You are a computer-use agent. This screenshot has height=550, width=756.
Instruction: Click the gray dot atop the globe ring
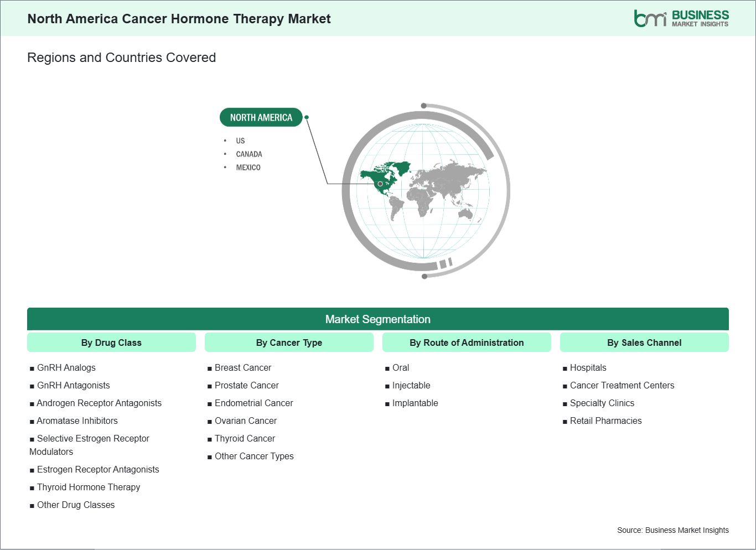[x=423, y=106]
